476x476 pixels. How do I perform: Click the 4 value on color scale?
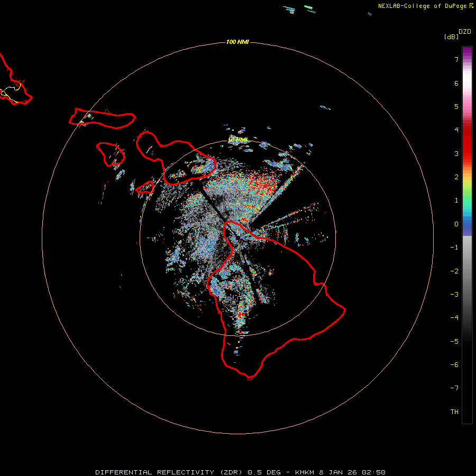(456, 130)
